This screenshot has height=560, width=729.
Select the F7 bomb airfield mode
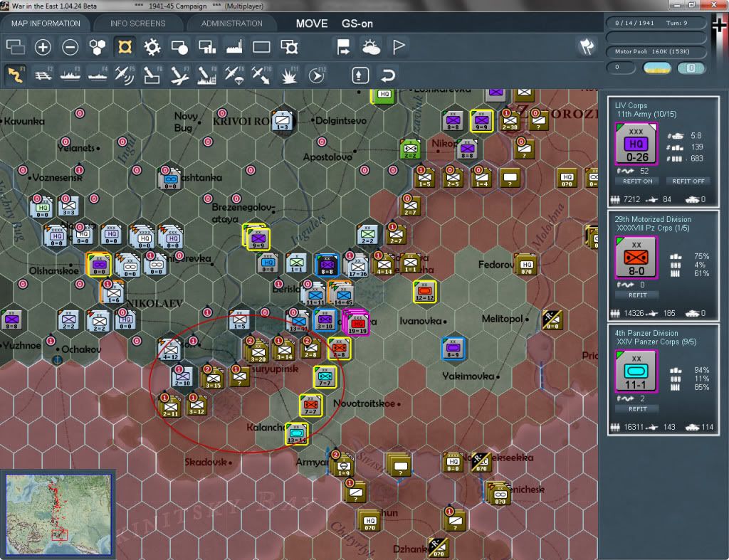(x=179, y=75)
